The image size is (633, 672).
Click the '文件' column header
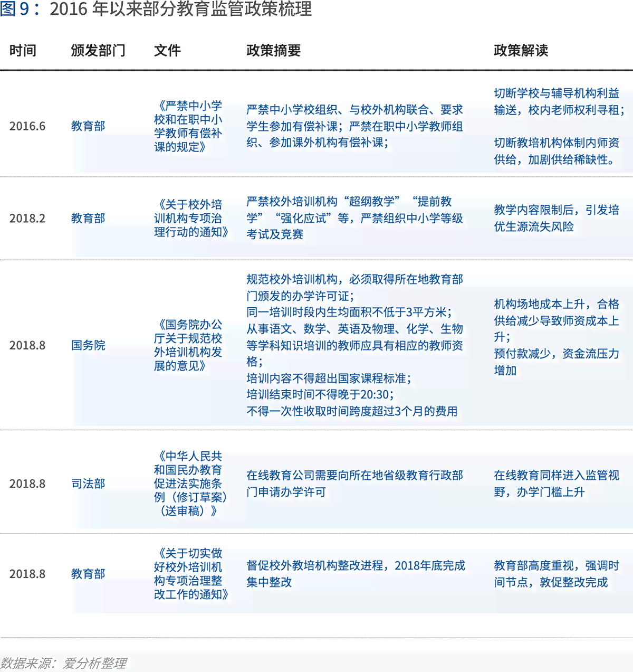click(167, 50)
